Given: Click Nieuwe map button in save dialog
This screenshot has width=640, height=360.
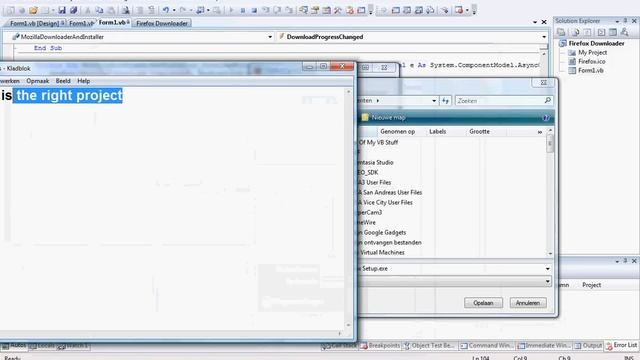Looking at the screenshot, I should pos(384,118).
